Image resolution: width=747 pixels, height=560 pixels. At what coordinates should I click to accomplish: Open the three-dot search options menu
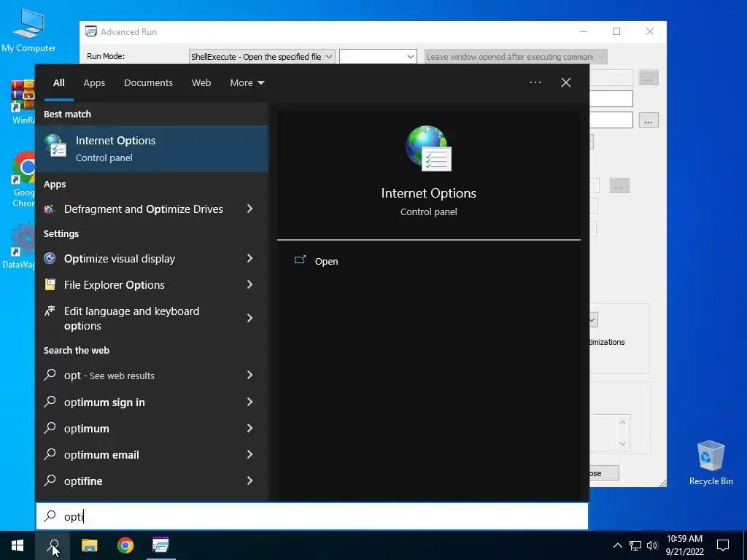pyautogui.click(x=535, y=82)
